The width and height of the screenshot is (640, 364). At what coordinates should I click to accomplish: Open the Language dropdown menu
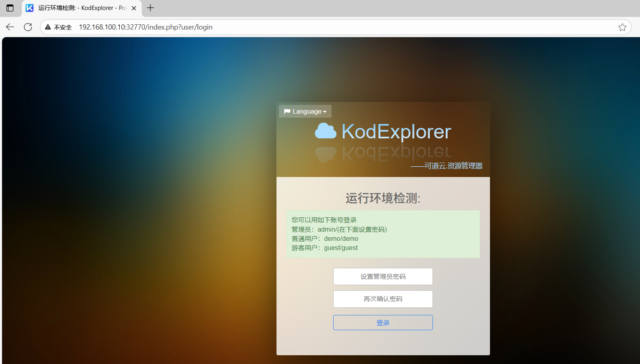305,111
